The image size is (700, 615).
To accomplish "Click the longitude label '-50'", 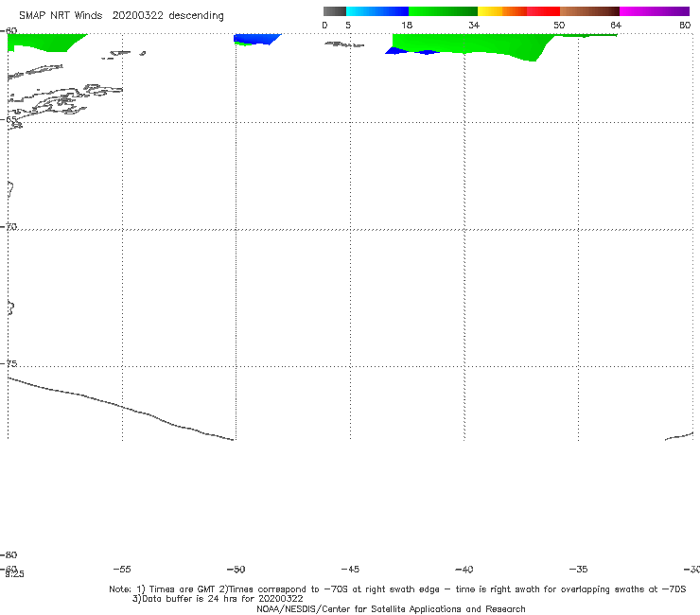I will (x=236, y=569).
